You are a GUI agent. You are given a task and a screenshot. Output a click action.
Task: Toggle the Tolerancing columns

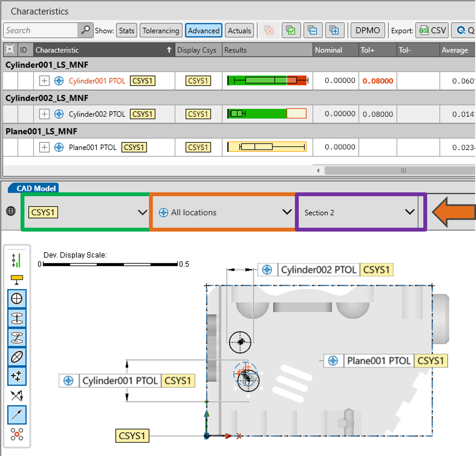tap(161, 30)
